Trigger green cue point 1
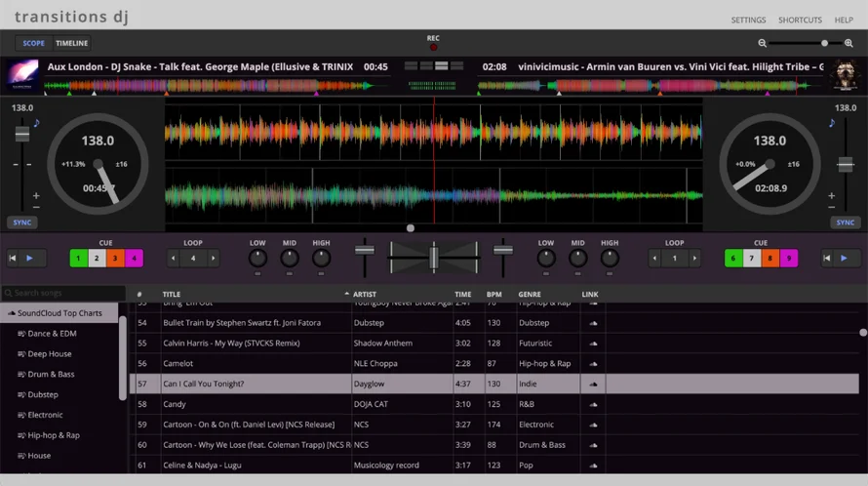868x486 pixels. click(x=79, y=258)
